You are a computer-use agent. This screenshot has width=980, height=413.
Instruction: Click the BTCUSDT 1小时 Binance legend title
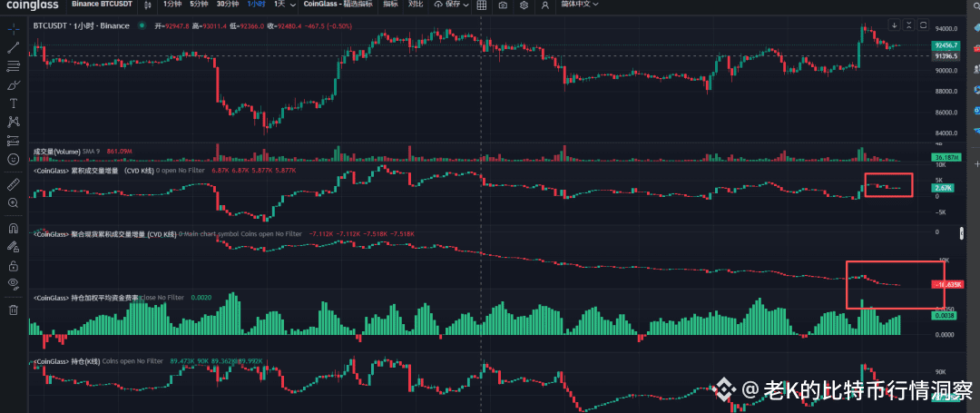click(82, 26)
